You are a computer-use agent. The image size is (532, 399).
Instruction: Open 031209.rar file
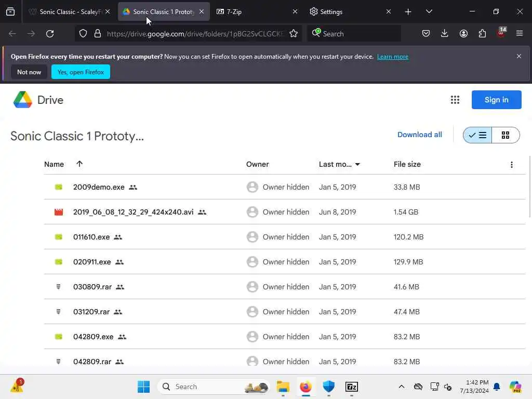tap(91, 312)
